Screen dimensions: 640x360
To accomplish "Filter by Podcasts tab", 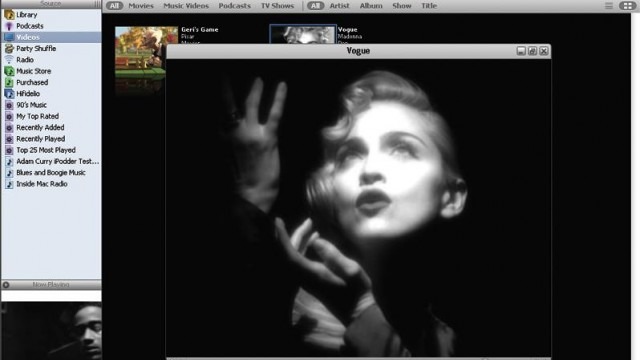I will (234, 6).
